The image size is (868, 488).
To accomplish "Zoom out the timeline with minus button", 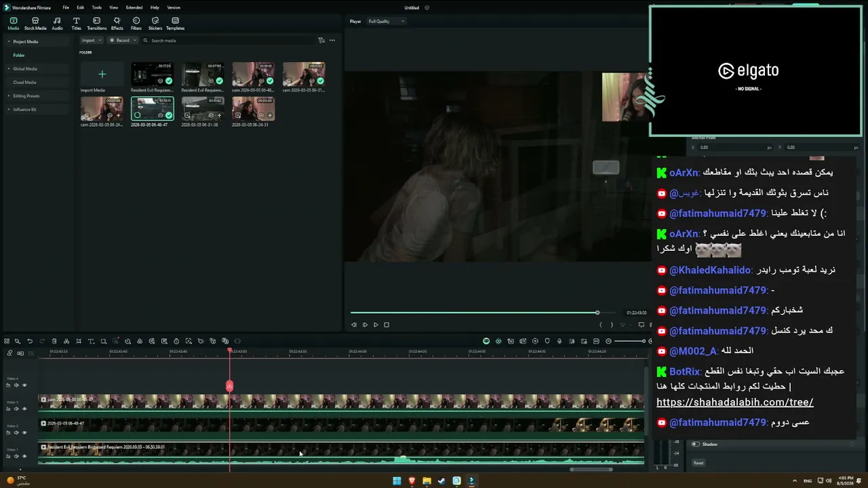I will pyautogui.click(x=608, y=341).
